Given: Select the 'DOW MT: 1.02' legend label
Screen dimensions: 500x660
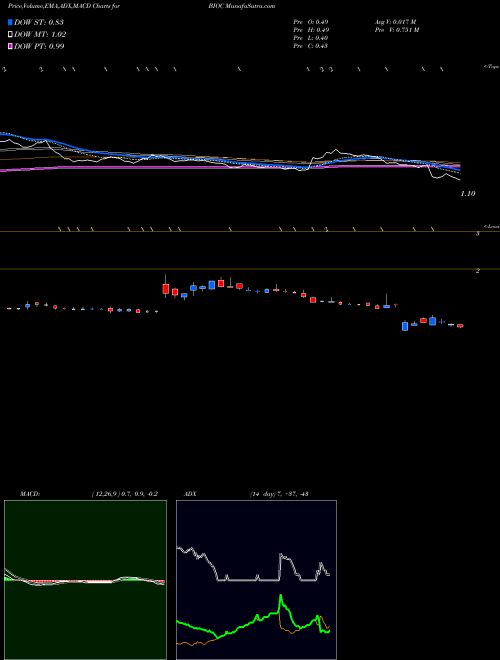Looking at the screenshot, I should point(40,35).
